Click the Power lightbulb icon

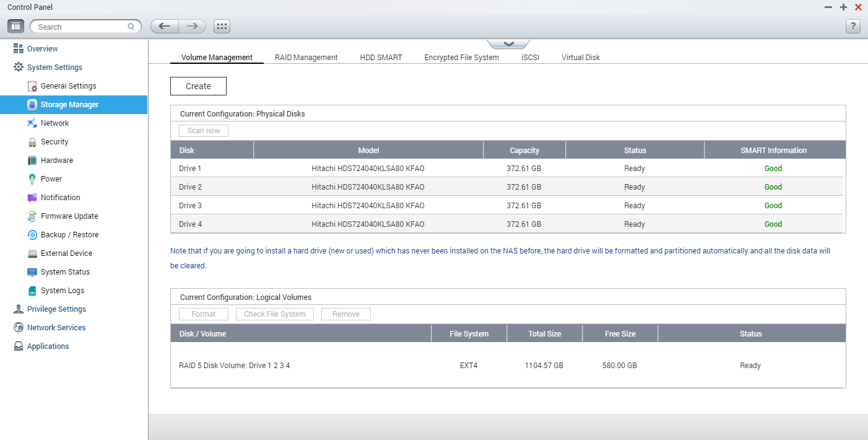[32, 179]
